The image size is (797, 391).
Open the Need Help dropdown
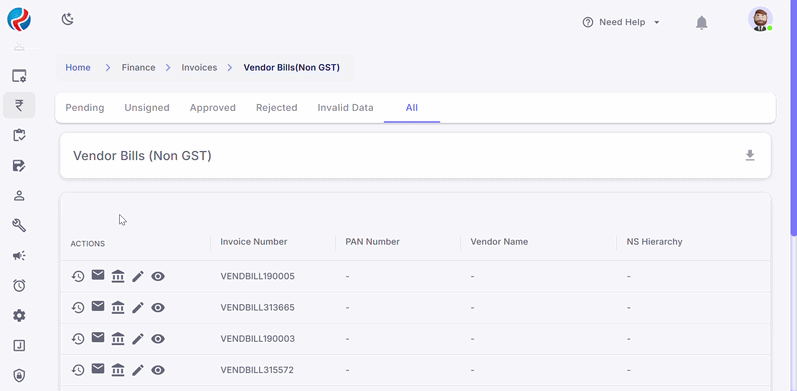coord(621,22)
